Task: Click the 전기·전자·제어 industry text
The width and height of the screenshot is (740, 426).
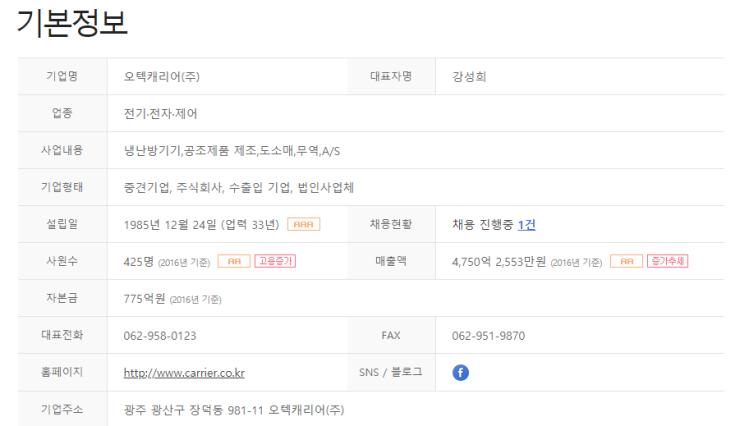Action: pyautogui.click(x=160, y=113)
